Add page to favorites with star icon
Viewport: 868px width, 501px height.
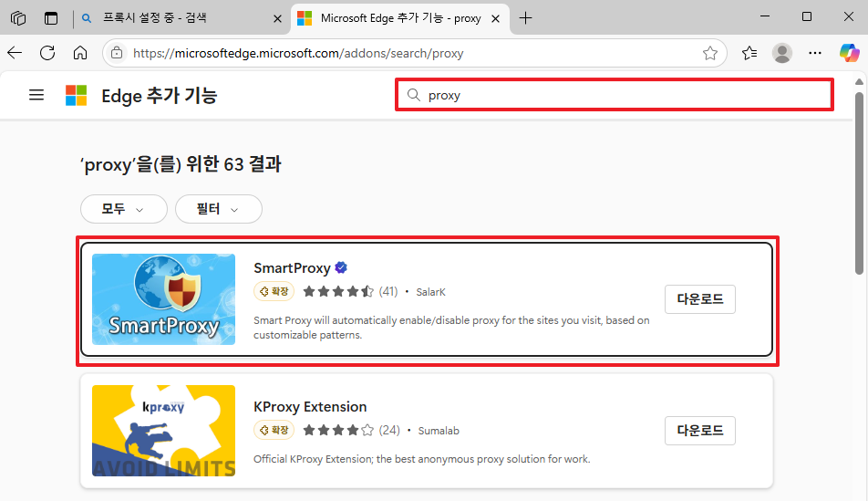pyautogui.click(x=710, y=53)
